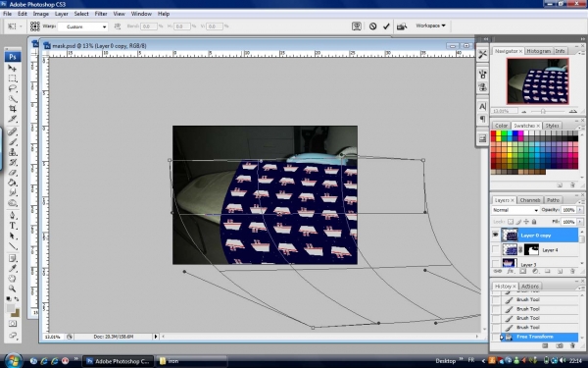Click Create new snapshot camera icon in History
The height and width of the screenshot is (368, 588).
coord(560,345)
